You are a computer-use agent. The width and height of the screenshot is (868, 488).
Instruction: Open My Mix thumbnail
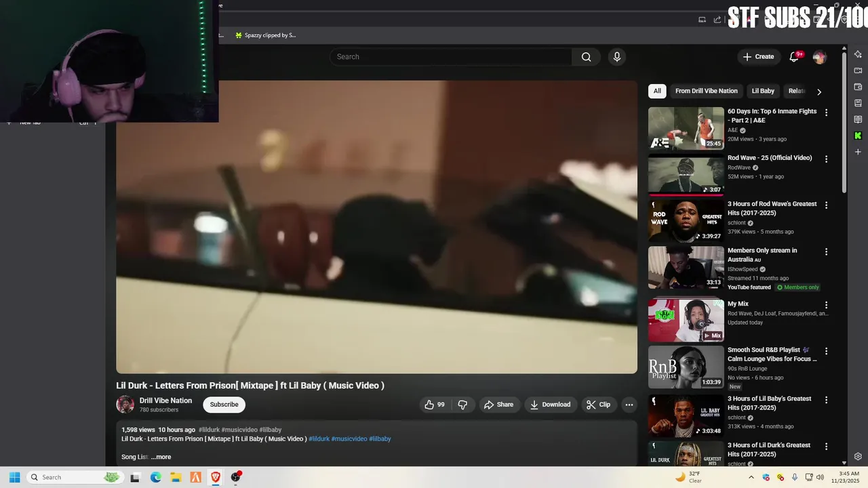(686, 321)
